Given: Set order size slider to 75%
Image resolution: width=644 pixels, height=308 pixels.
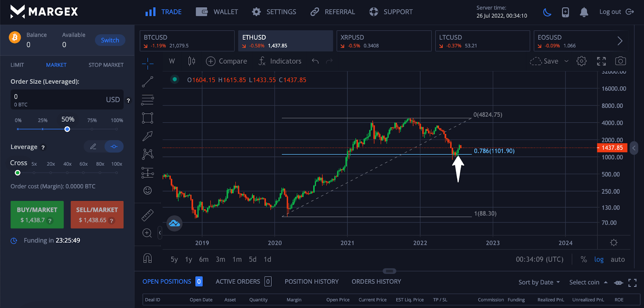Looking at the screenshot, I should point(92,129).
